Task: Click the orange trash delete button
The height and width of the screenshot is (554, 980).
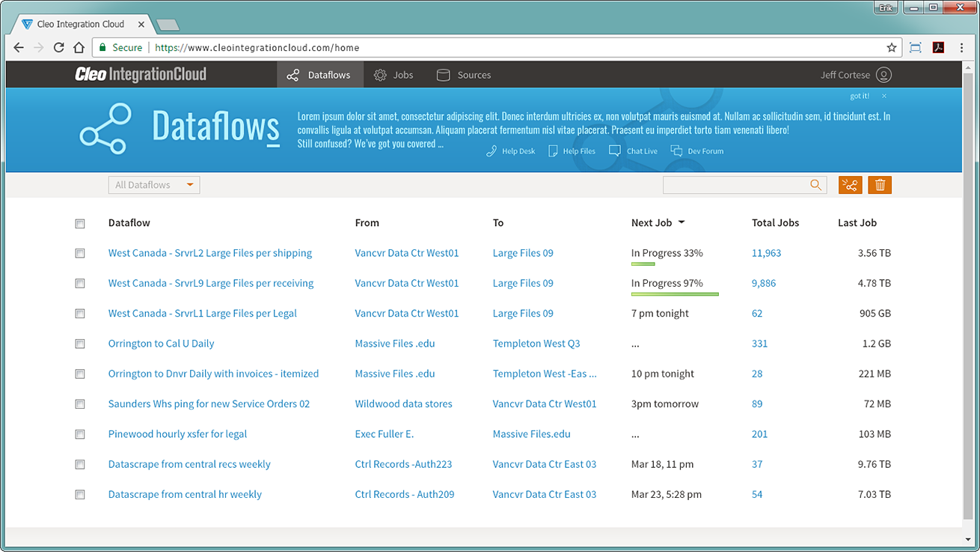Action: click(880, 185)
